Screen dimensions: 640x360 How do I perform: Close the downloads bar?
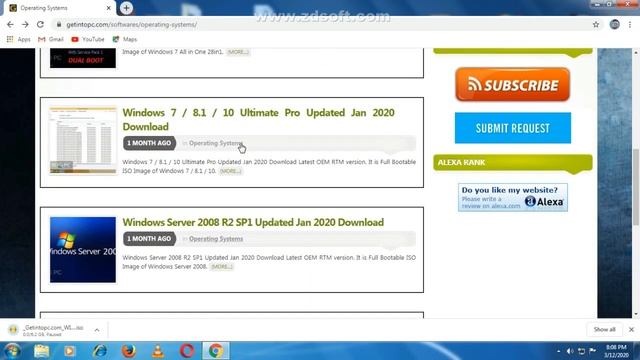coord(631,329)
